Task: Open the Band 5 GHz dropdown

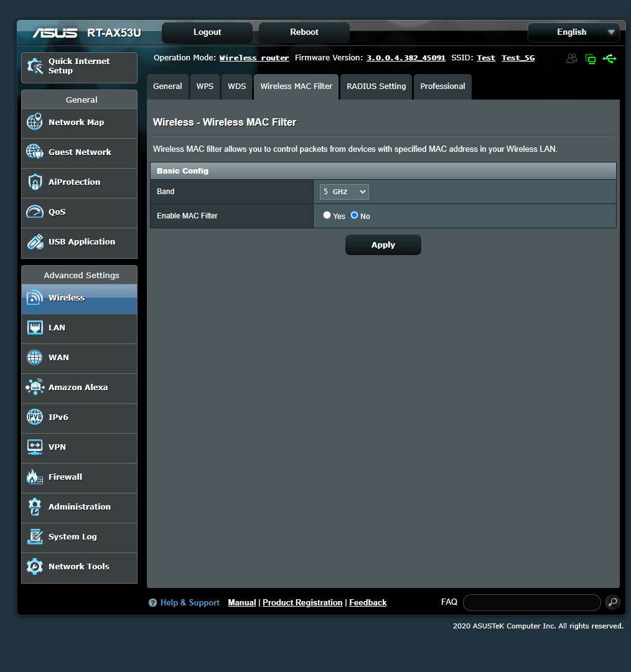Action: [x=344, y=192]
